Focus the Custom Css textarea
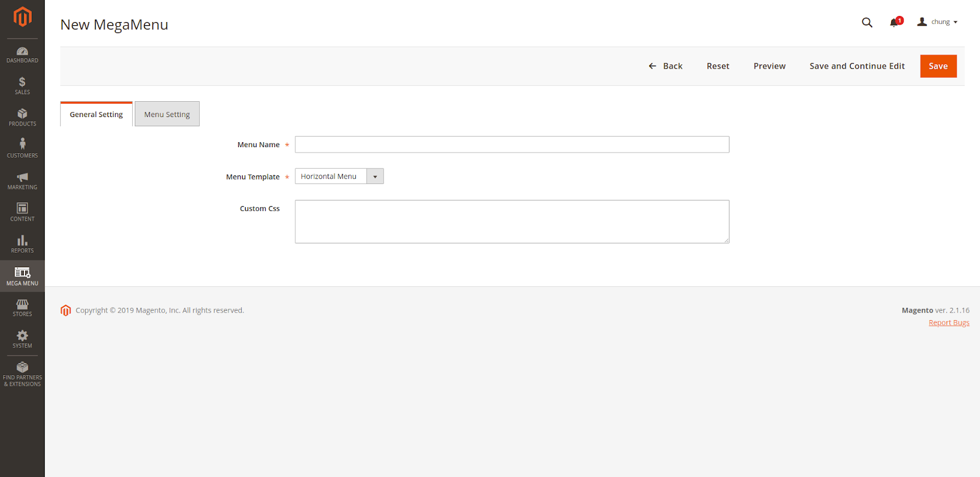The image size is (980, 477). [512, 222]
